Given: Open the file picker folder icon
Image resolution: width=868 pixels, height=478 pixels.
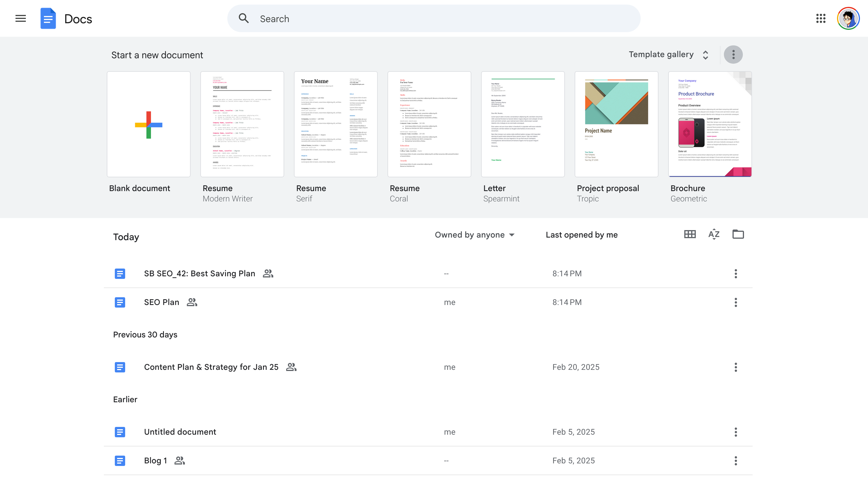Looking at the screenshot, I should [738, 234].
